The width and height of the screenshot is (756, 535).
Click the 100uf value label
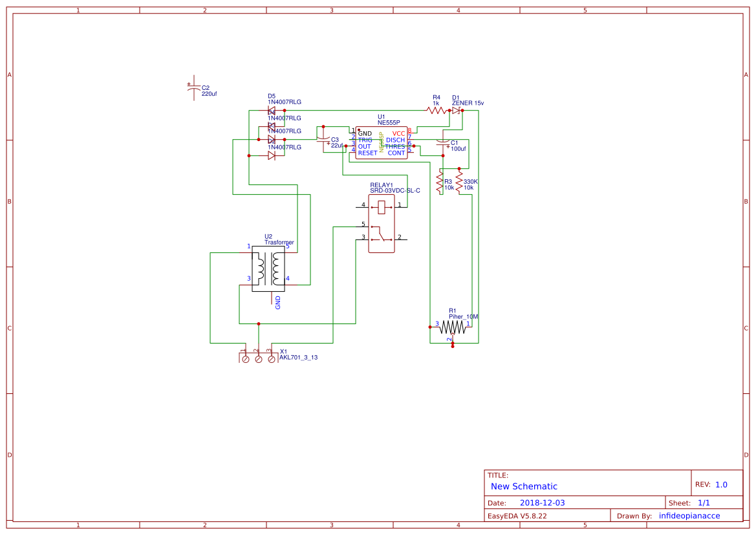tap(459, 149)
